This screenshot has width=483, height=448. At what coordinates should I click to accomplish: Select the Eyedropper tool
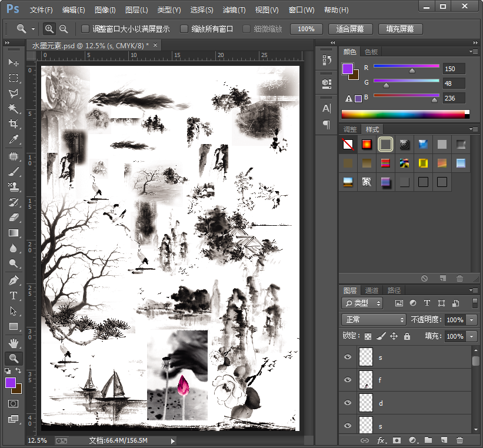tap(13, 140)
